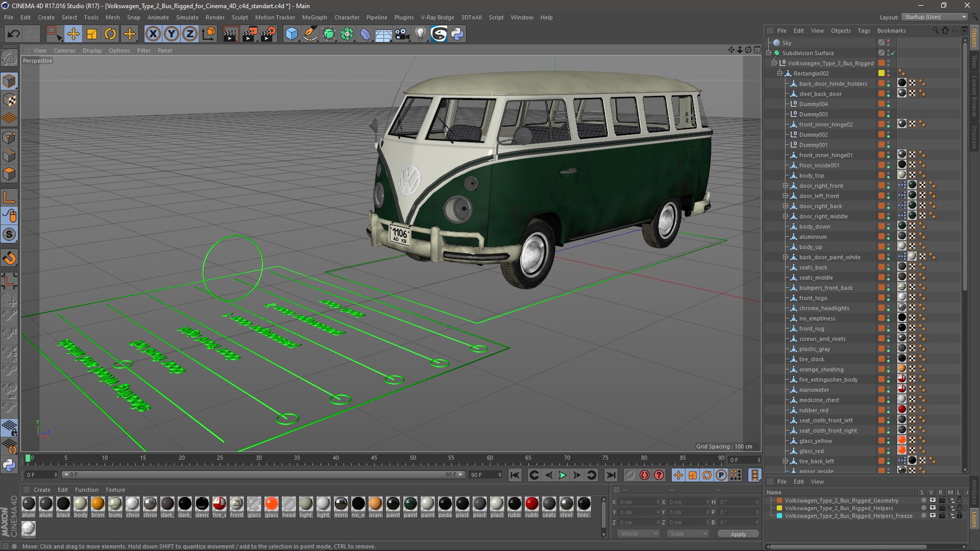980x551 pixels.
Task: Collapse Subdivision Surface tree node
Action: point(769,53)
